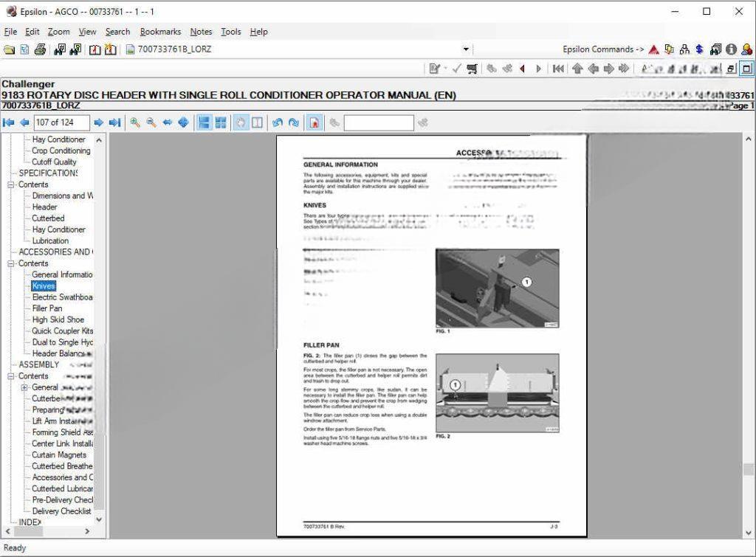Activate the pan hand tool

pos(241,122)
